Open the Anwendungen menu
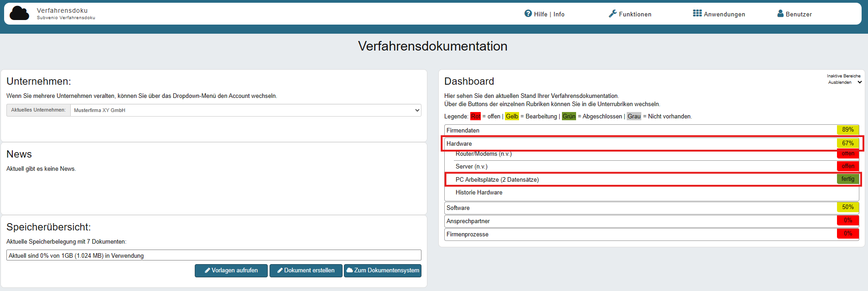Viewport: 868px width, 291px height. point(719,14)
